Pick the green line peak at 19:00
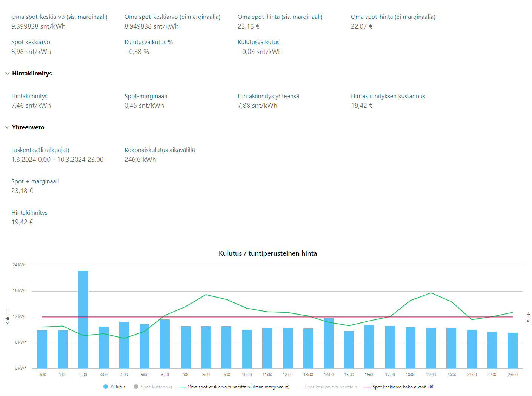 [x=431, y=293]
